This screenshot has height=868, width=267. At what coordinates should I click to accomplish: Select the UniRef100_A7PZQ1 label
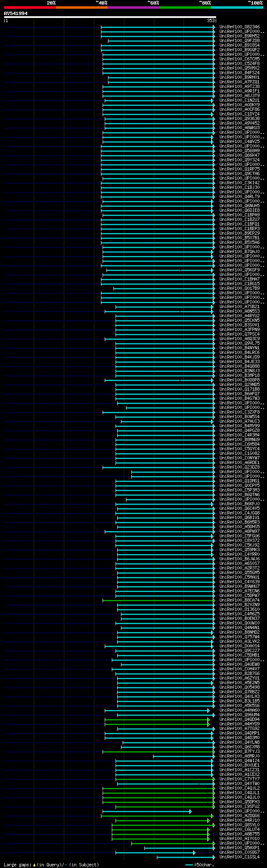pos(239,82)
